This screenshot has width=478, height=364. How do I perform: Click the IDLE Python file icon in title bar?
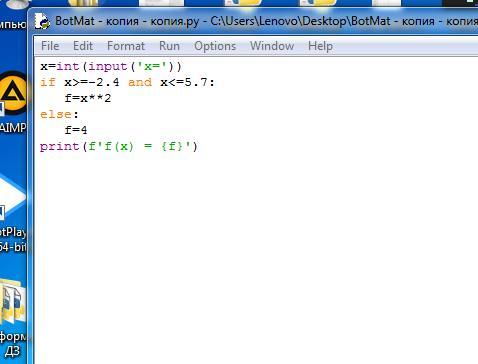pyautogui.click(x=42, y=21)
